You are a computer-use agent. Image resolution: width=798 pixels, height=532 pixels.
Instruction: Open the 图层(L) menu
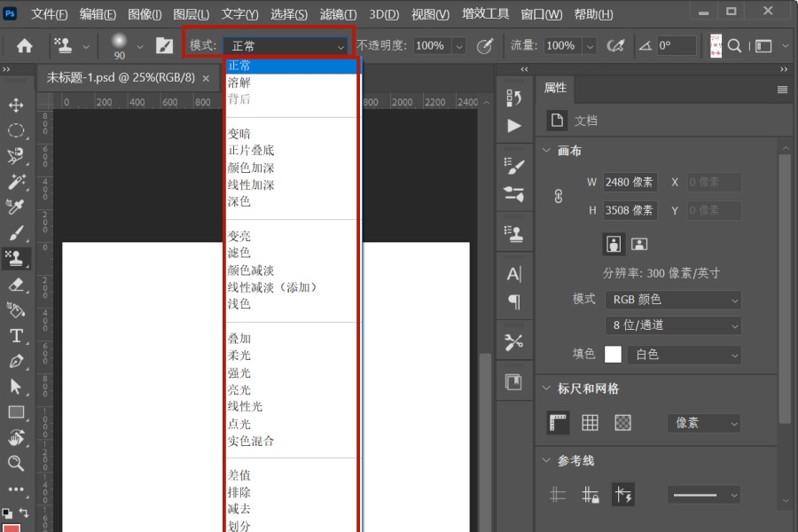pyautogui.click(x=192, y=14)
